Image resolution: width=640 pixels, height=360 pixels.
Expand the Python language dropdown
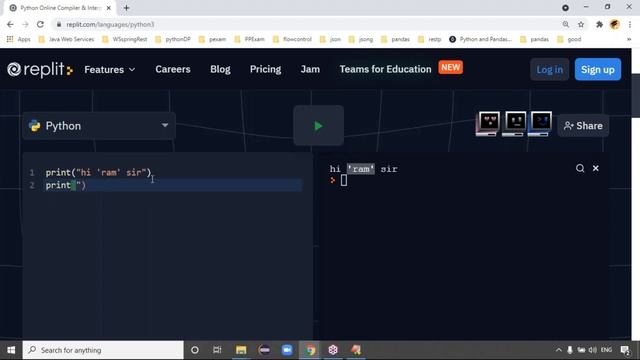[99, 126]
